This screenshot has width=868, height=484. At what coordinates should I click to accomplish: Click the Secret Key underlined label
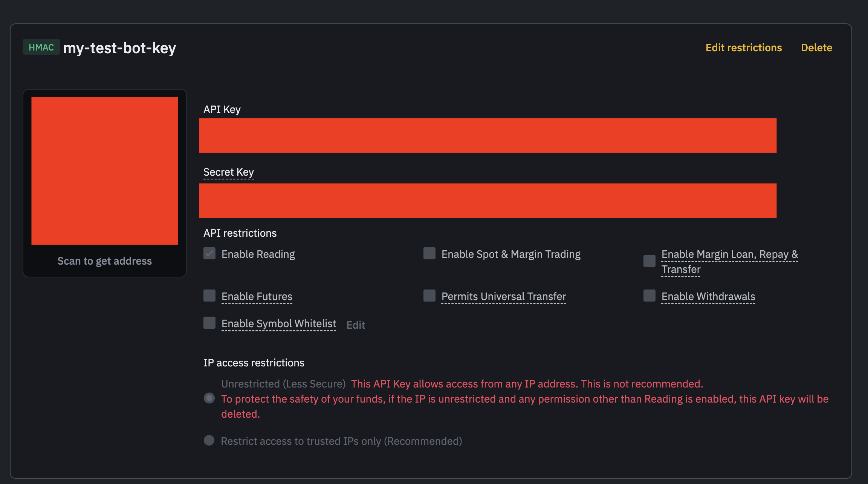tap(228, 172)
